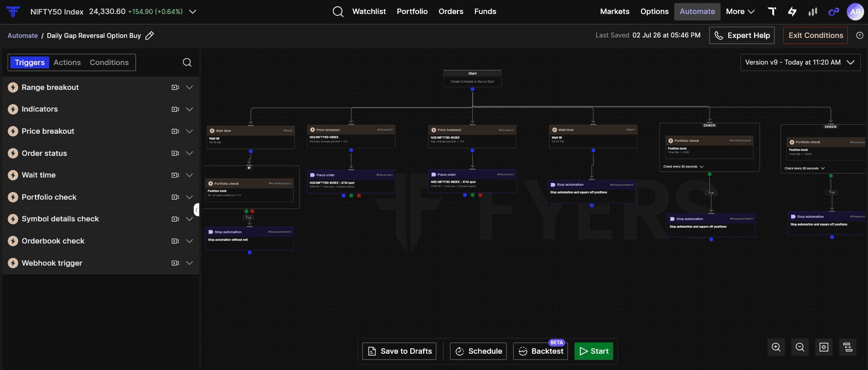Screen dimensions: 868x370
Task: Open the Watchlist page
Action: click(x=369, y=12)
